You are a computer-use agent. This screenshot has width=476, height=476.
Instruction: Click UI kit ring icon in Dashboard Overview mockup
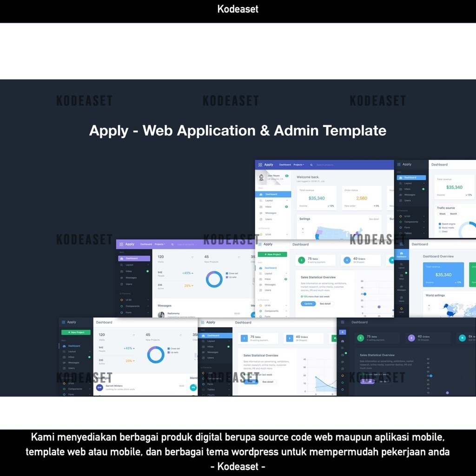pos(401,309)
